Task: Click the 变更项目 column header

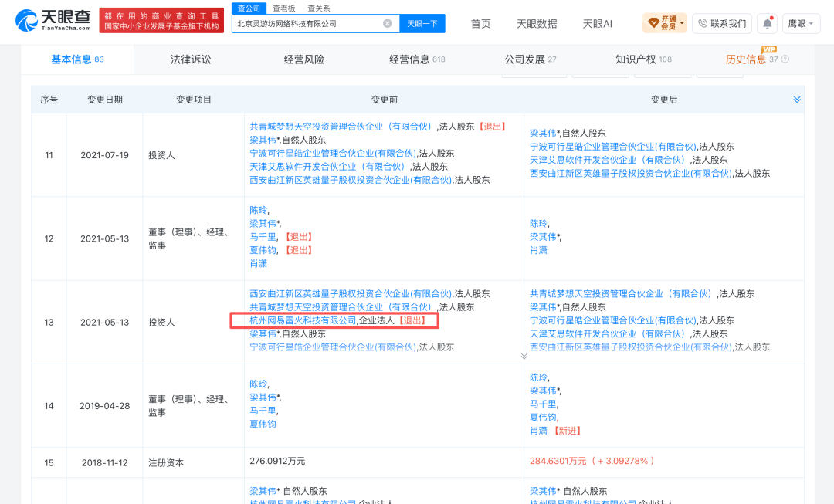Action: click(x=194, y=100)
